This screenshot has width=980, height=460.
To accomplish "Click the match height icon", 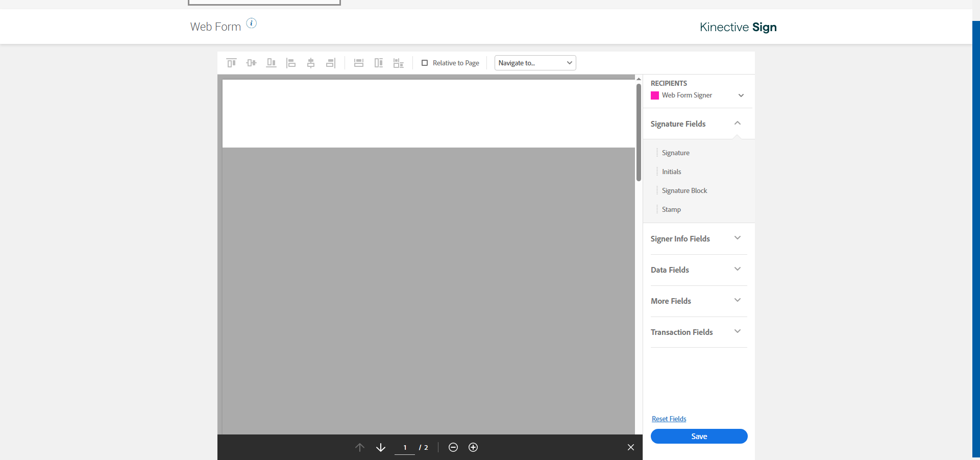I will point(379,63).
